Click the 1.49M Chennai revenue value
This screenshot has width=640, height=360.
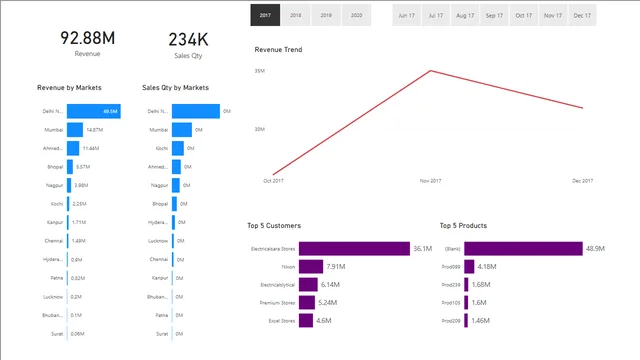coord(79,241)
